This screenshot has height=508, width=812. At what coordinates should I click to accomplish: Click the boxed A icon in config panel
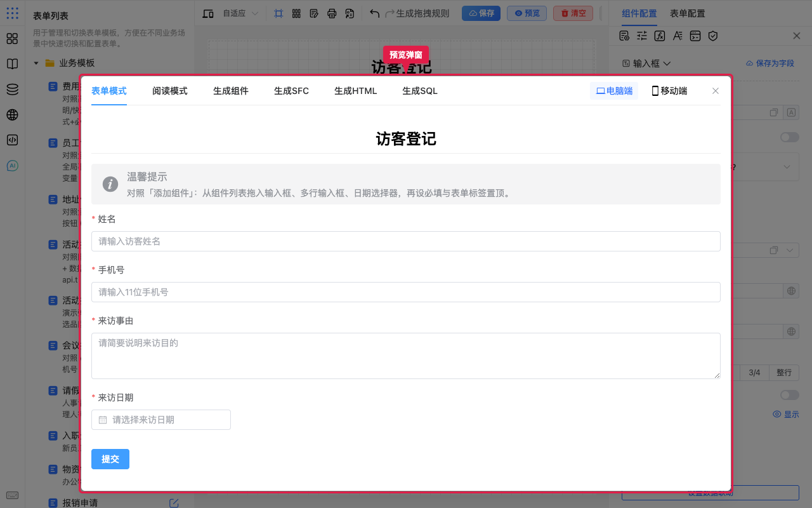791,112
